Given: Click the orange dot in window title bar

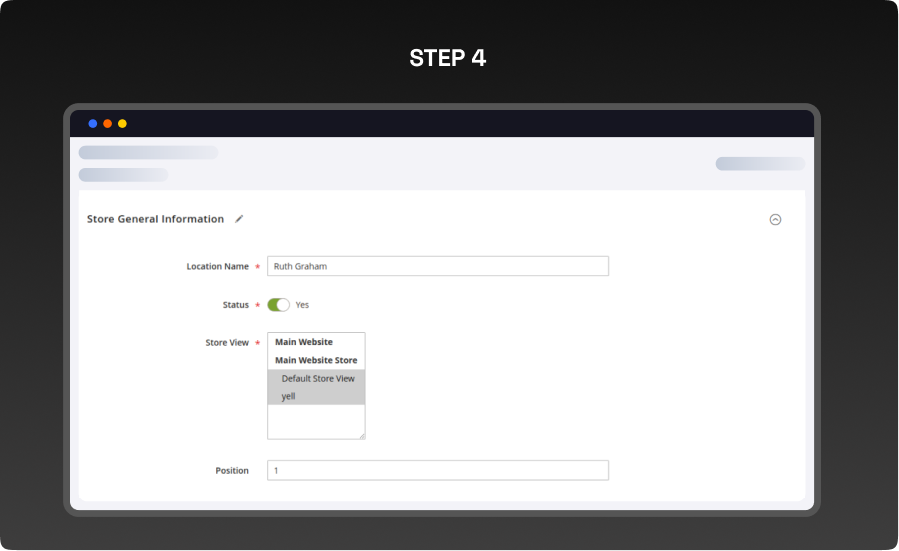Looking at the screenshot, I should [108, 124].
